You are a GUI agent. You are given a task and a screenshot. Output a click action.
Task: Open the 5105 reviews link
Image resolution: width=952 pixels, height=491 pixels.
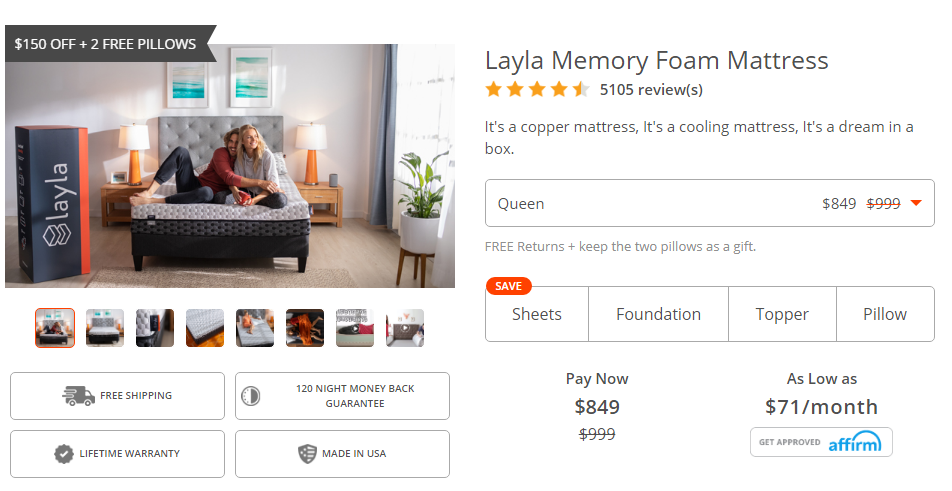(651, 90)
